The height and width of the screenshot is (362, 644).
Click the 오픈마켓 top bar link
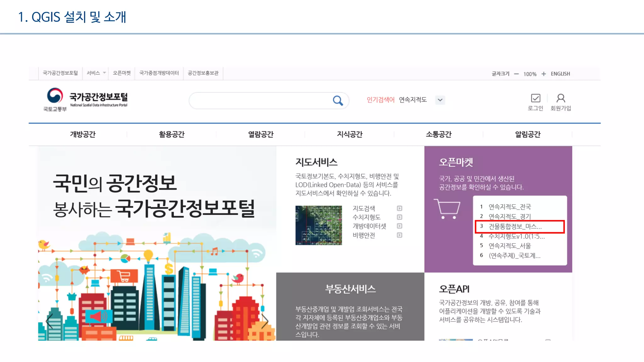(x=122, y=73)
